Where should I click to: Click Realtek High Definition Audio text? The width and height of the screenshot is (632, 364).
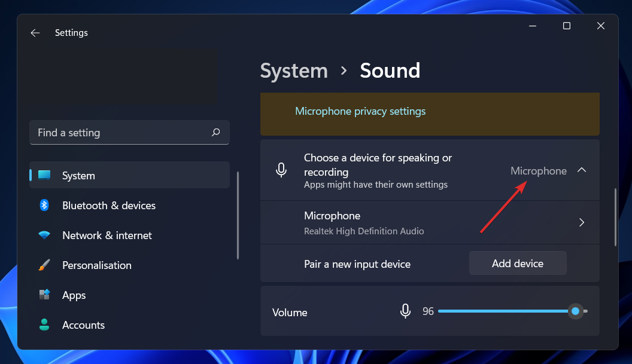[x=364, y=231]
